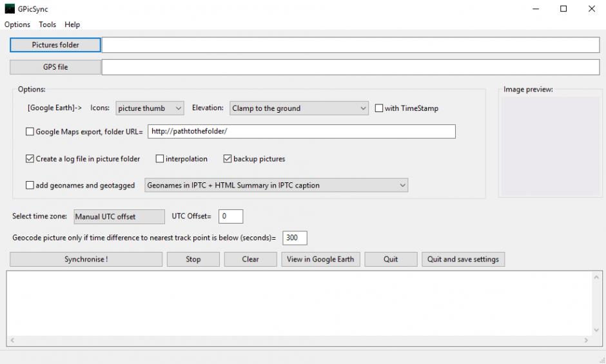Open the Options menu
This screenshot has width=606, height=364.
click(x=17, y=24)
